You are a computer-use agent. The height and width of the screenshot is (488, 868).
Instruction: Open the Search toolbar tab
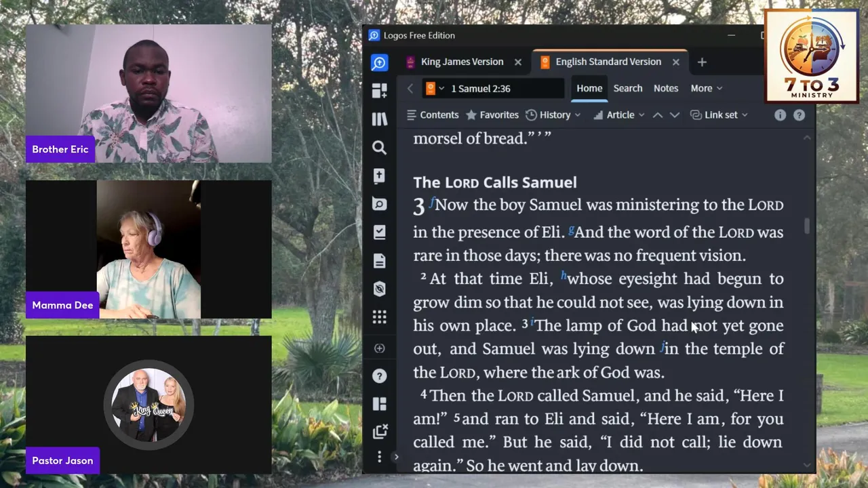coord(628,88)
